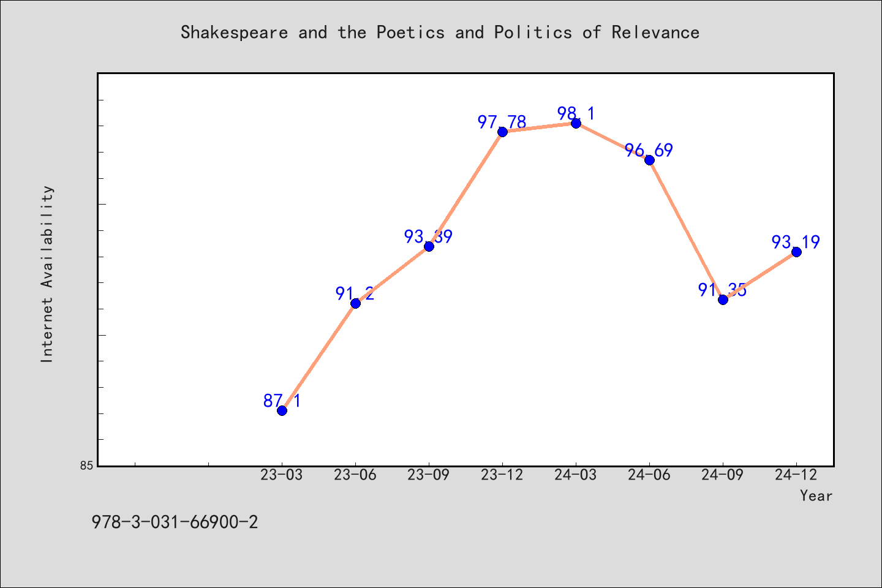Click the data point labeled 91.2
The height and width of the screenshot is (588, 882).
(x=355, y=303)
